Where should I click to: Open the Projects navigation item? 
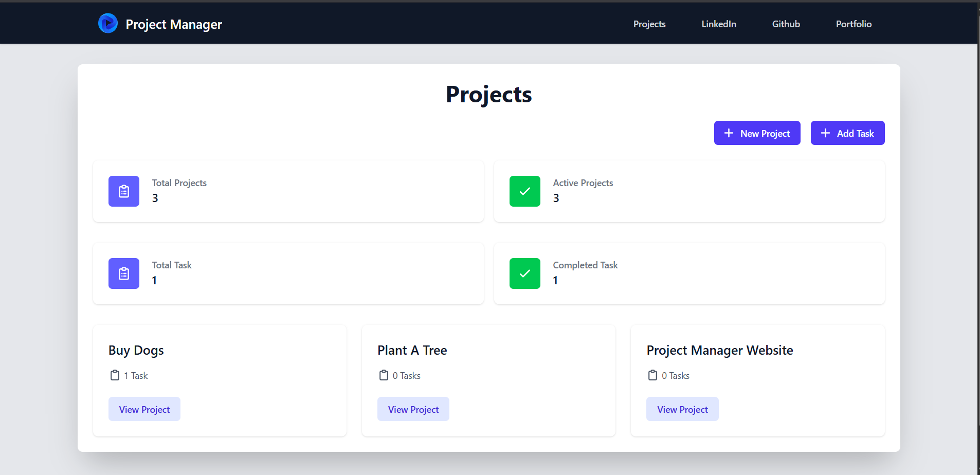point(649,24)
